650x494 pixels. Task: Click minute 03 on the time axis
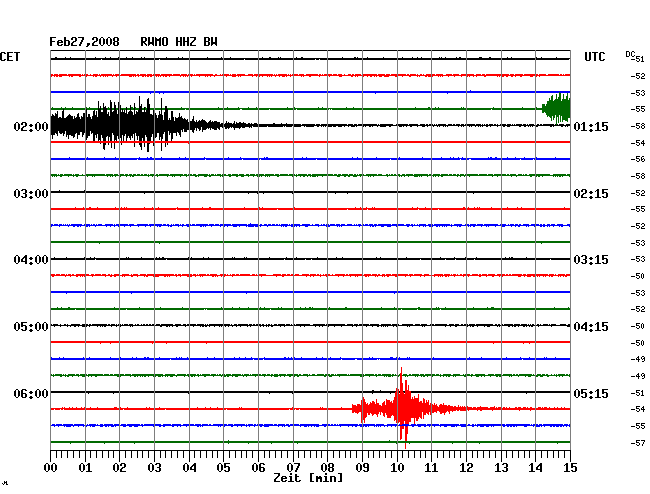[x=154, y=467]
